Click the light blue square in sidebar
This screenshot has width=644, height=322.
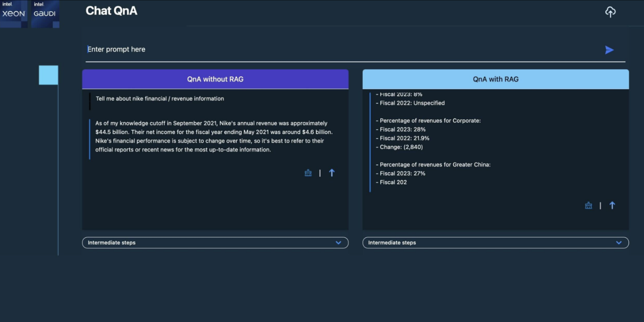click(x=49, y=75)
